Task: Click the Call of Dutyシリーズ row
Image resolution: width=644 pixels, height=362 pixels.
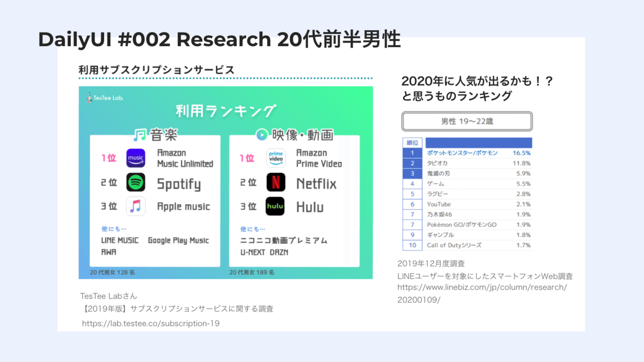Action: [x=467, y=245]
